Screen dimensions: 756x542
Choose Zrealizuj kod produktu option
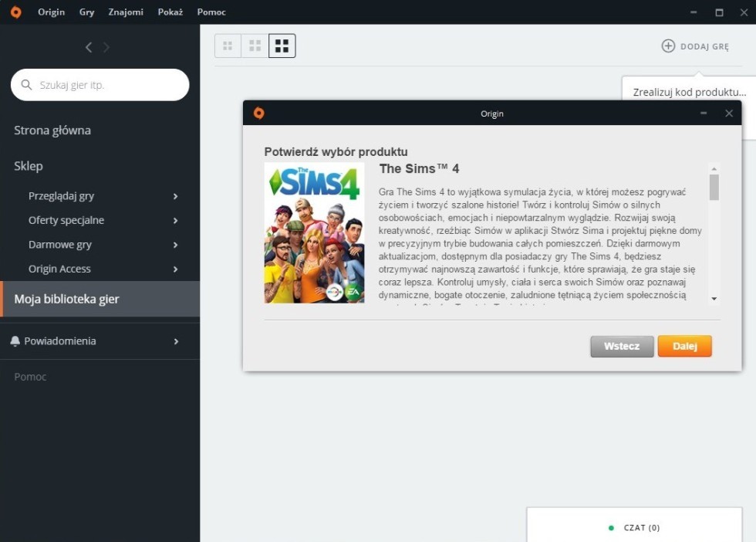(x=690, y=92)
